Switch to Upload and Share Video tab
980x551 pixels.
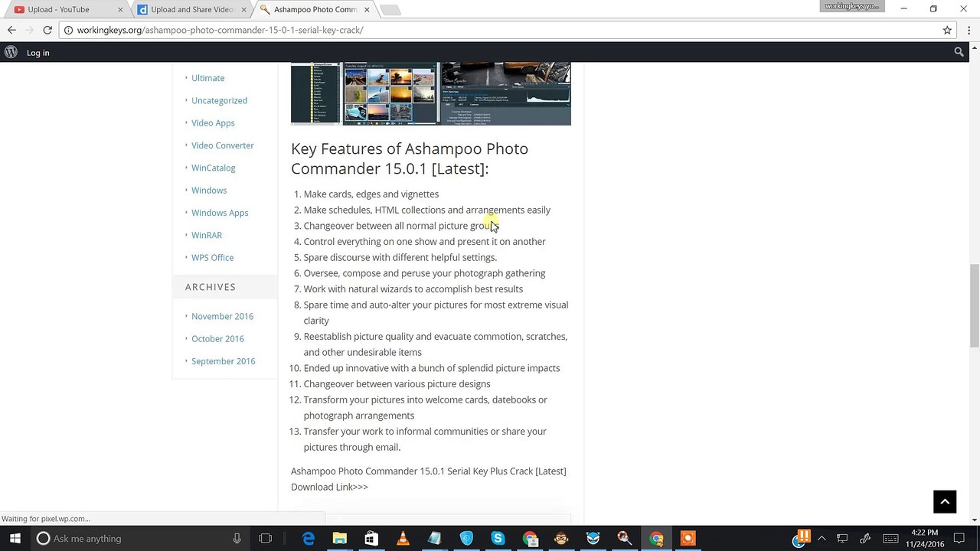click(191, 10)
